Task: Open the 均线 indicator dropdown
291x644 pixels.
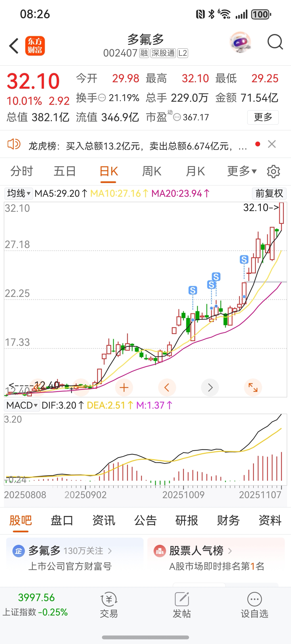Action: (x=18, y=194)
